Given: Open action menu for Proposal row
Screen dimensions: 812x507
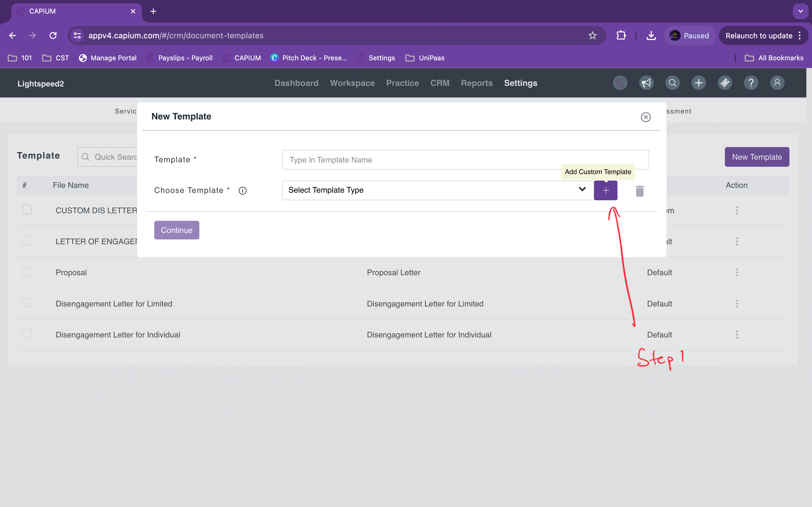Looking at the screenshot, I should click(737, 272).
